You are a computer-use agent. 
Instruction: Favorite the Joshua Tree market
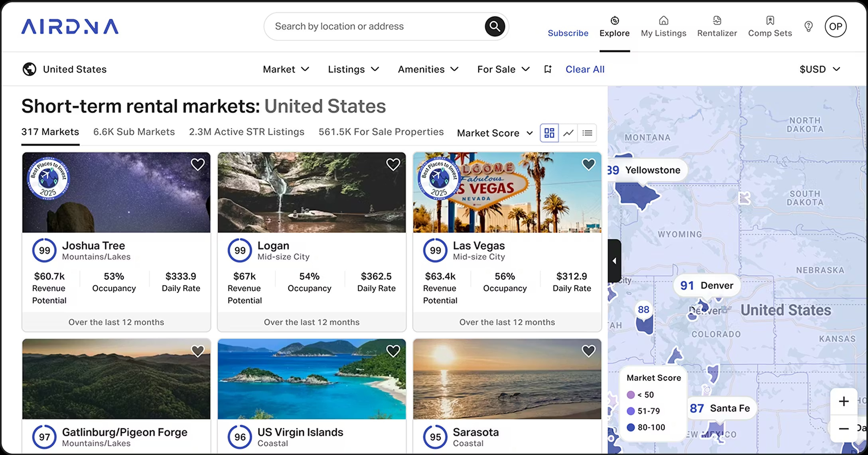coord(198,164)
